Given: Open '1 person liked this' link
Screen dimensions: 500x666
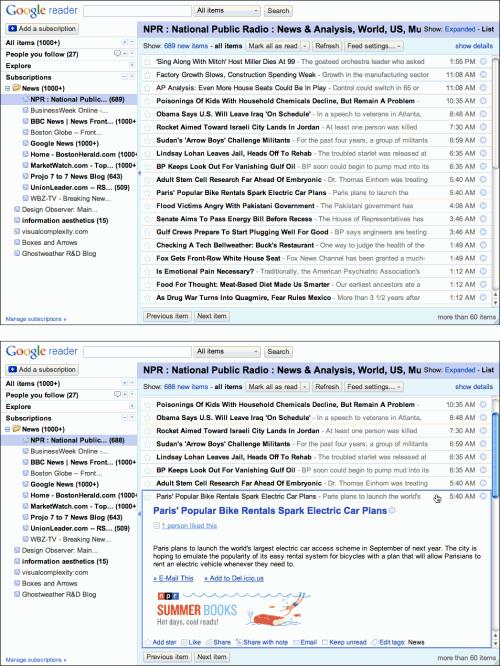Looking at the screenshot, I should point(189,525).
